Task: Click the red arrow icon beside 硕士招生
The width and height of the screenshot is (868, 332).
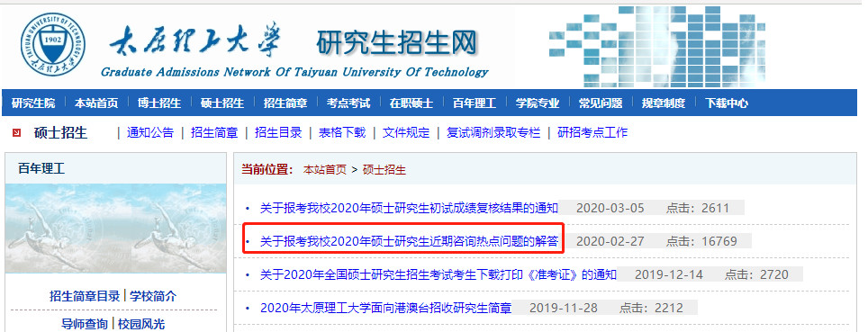Action: (x=16, y=133)
